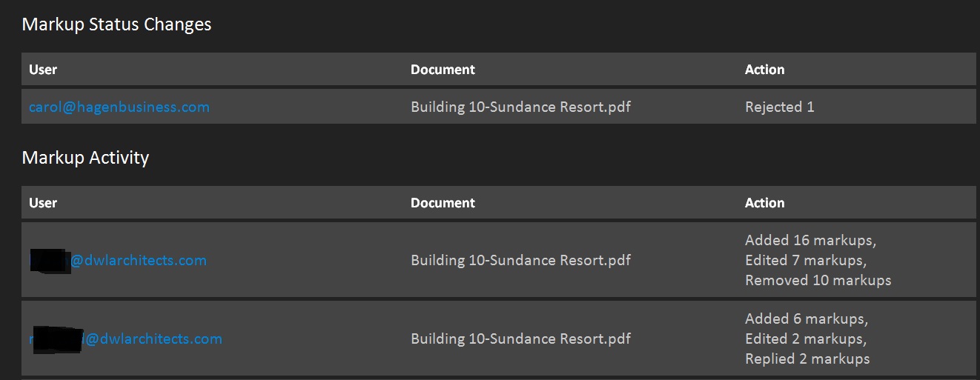Select Document column header in Markup Status Changes

pyautogui.click(x=443, y=70)
